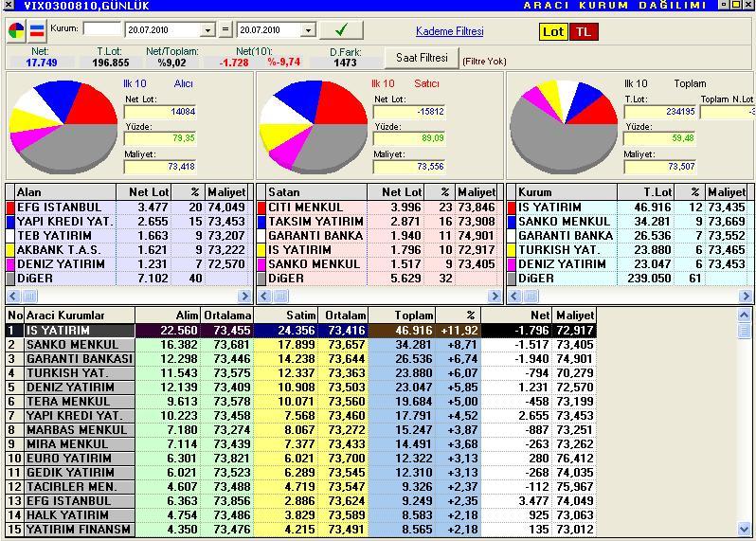Open the start date dropdown arrow

point(207,30)
